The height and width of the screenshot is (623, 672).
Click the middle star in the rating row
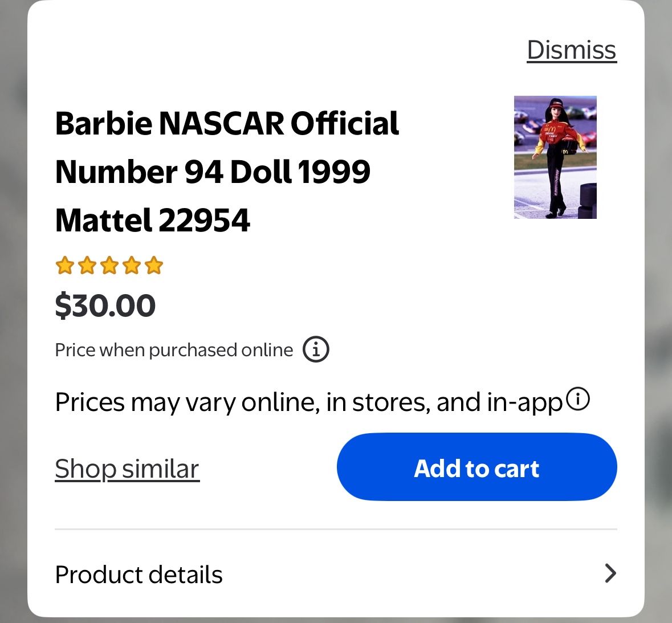108,266
